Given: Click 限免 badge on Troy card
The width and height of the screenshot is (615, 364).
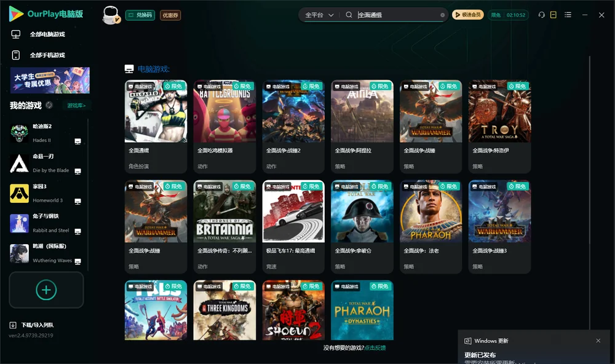Looking at the screenshot, I should pos(518,86).
